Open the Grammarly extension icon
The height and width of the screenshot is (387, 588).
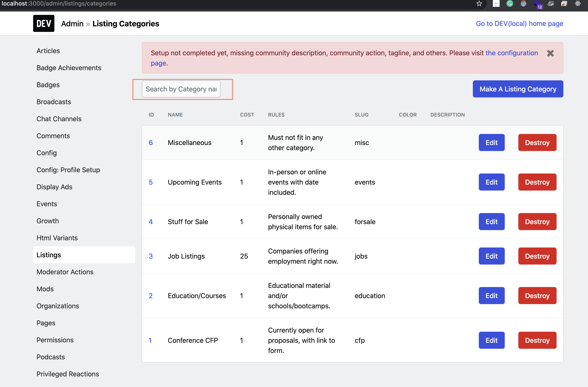[x=509, y=4]
